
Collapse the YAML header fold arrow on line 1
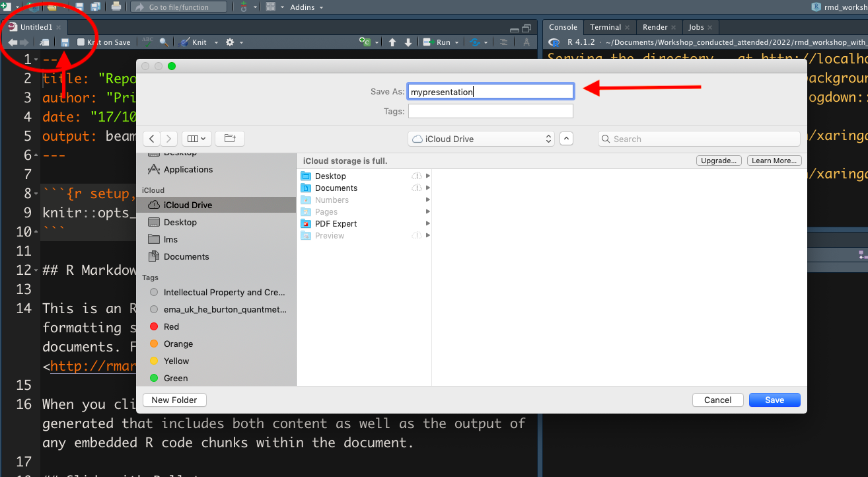(x=36, y=61)
